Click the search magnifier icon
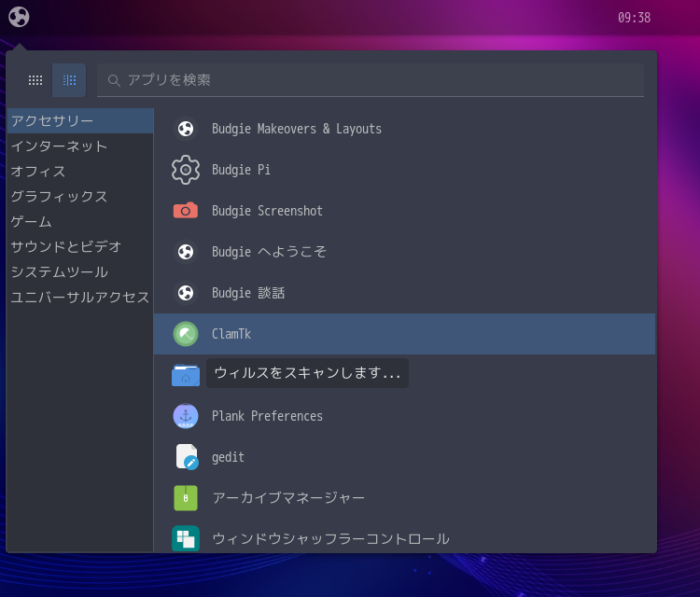This screenshot has height=597, width=700. coord(114,81)
